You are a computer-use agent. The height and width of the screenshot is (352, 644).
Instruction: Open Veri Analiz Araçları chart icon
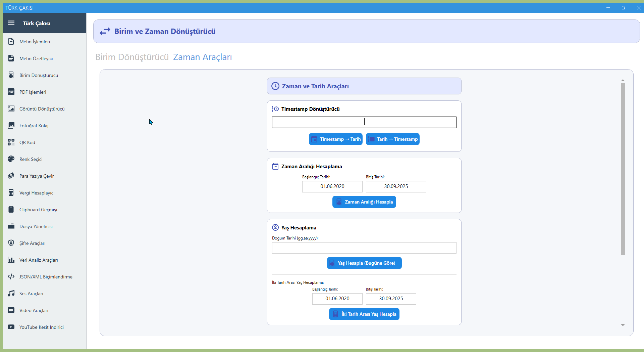click(x=11, y=260)
